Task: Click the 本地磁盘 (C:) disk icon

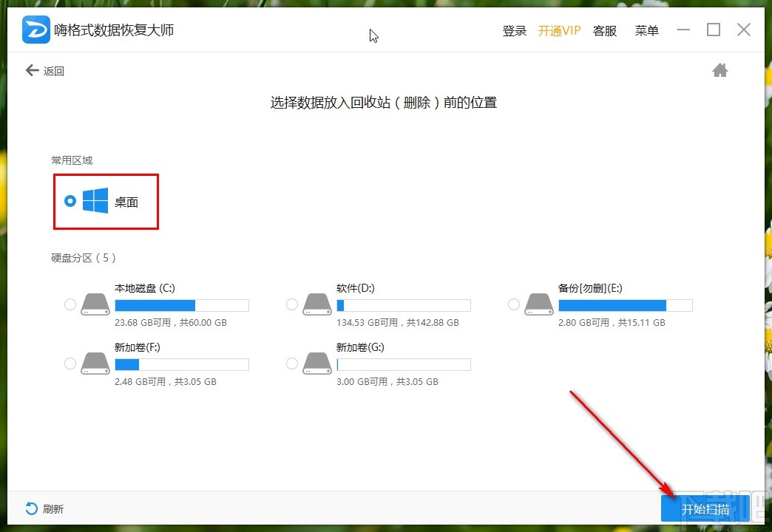Action: click(x=95, y=304)
